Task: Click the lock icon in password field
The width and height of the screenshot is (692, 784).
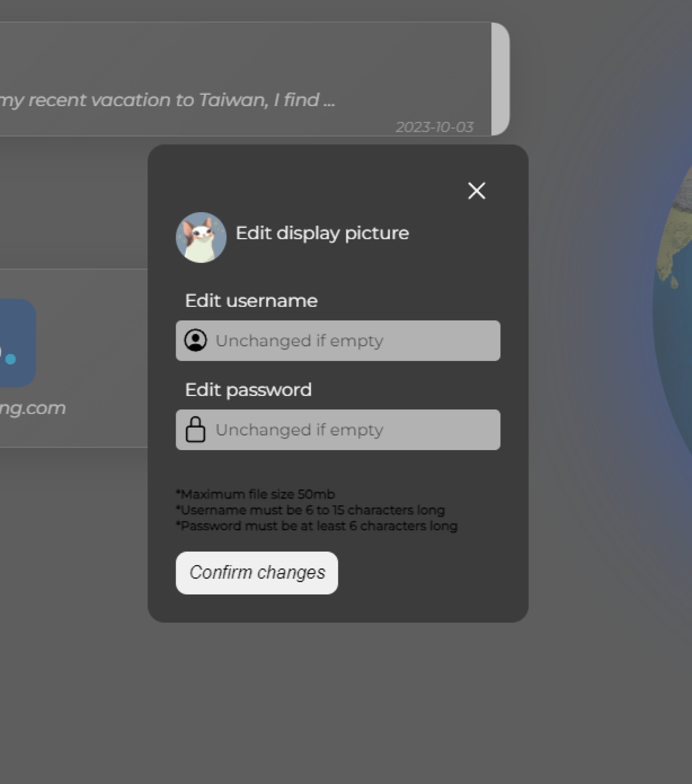Action: [196, 430]
